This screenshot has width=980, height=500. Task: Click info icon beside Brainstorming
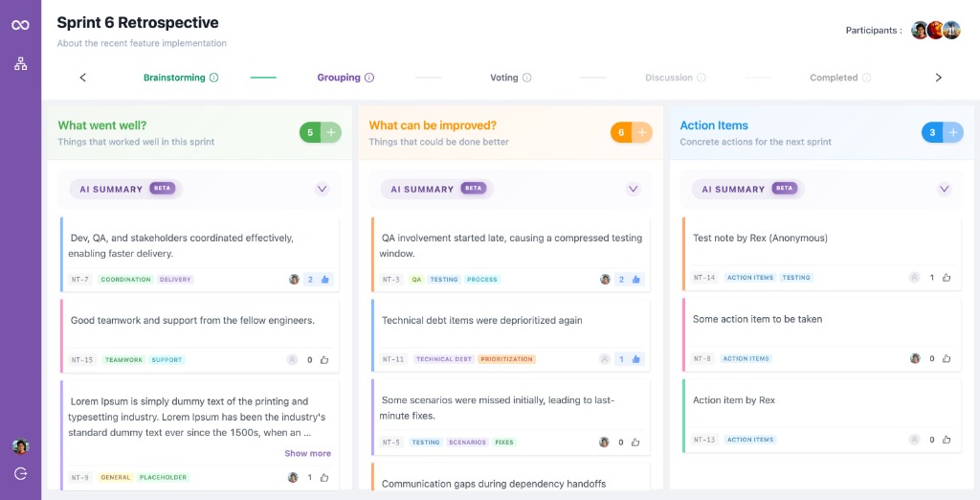coord(213,78)
